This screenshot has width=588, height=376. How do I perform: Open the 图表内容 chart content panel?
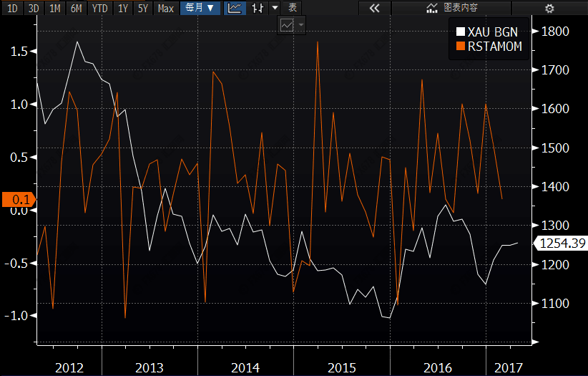[451, 8]
